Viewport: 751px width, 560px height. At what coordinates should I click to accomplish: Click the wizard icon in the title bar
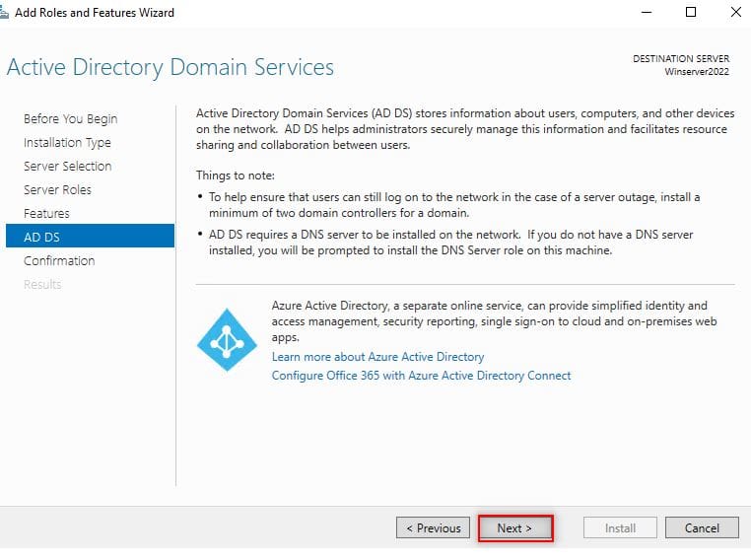[x=4, y=13]
